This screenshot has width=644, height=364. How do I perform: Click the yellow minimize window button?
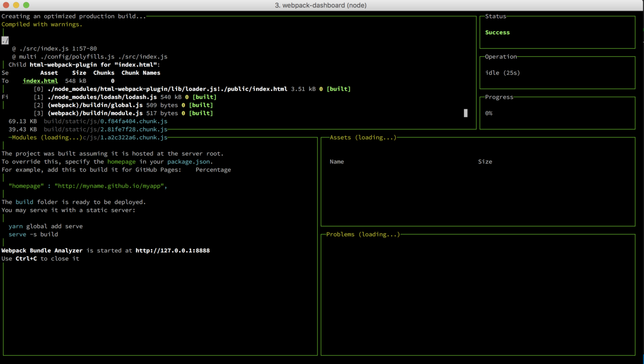pyautogui.click(x=16, y=5)
